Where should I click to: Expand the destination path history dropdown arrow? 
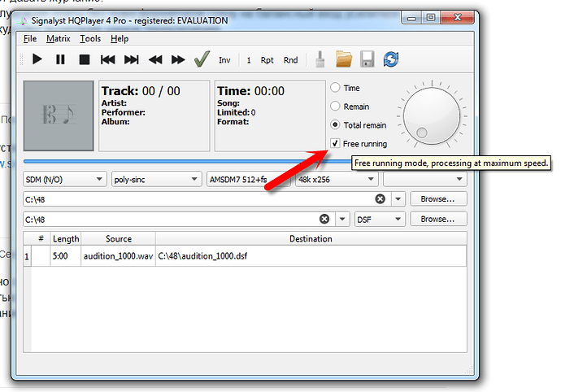342,219
